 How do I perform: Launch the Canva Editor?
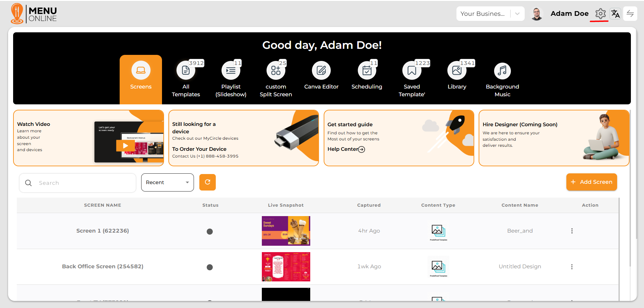click(x=321, y=71)
